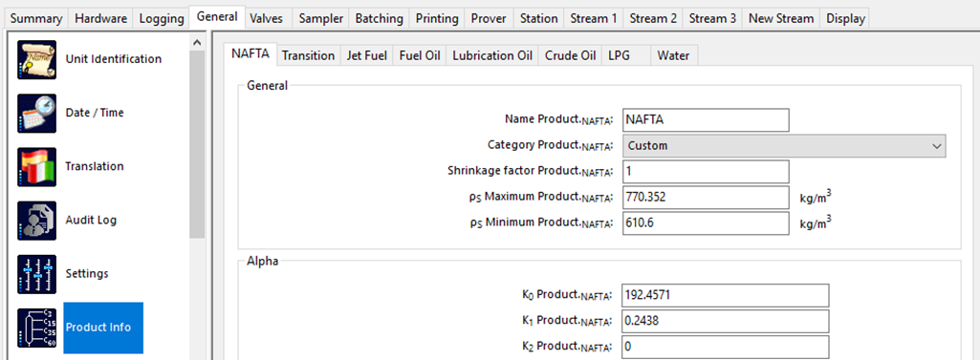Open Settings sidebar label
The width and height of the screenshot is (980, 360).
[x=87, y=274]
